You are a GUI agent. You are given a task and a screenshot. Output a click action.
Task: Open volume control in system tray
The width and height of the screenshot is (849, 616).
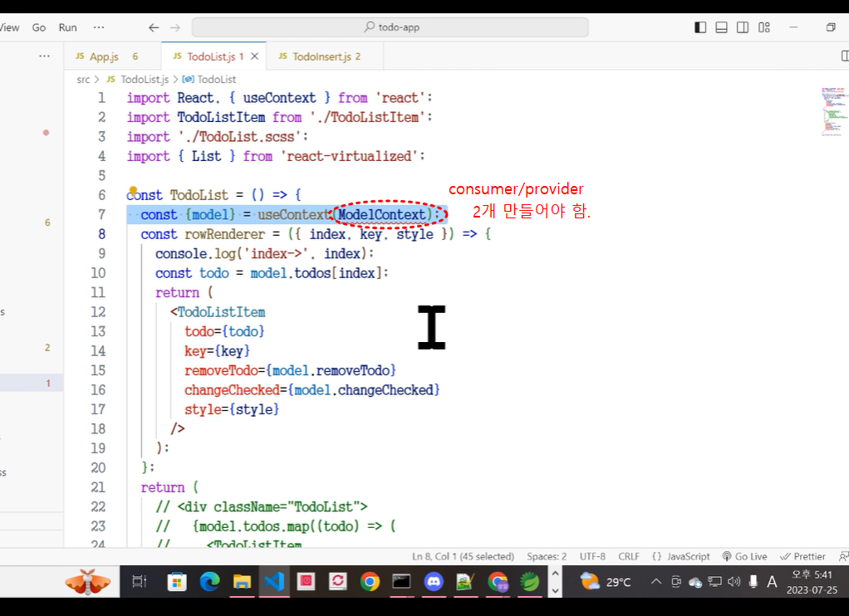coord(734,582)
